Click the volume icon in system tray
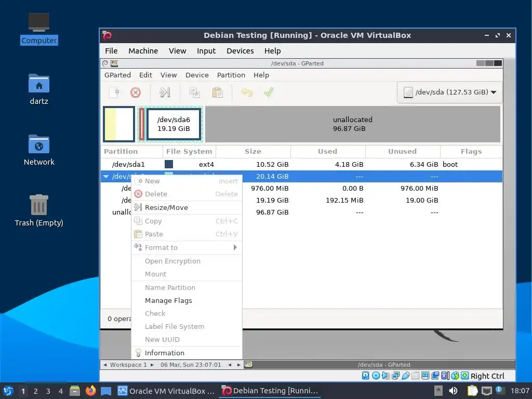This screenshot has width=532, height=399. coord(453,391)
